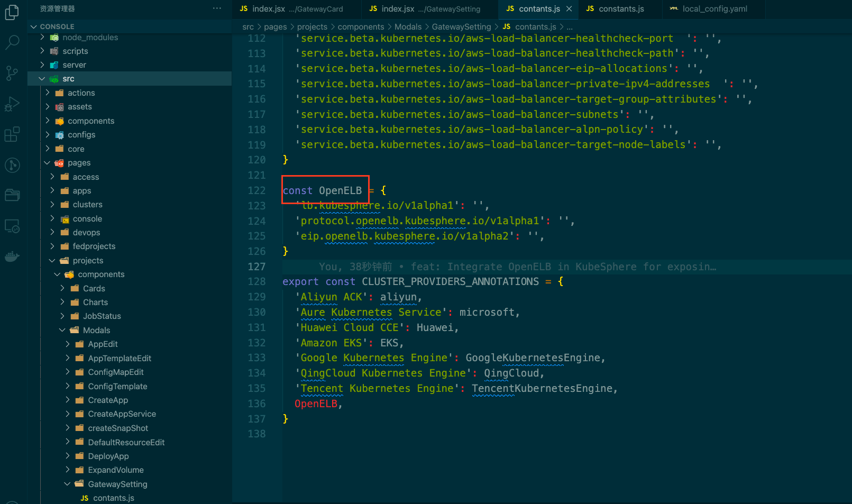Close the contants.js editor tab
The height and width of the screenshot is (504, 852).
point(569,9)
